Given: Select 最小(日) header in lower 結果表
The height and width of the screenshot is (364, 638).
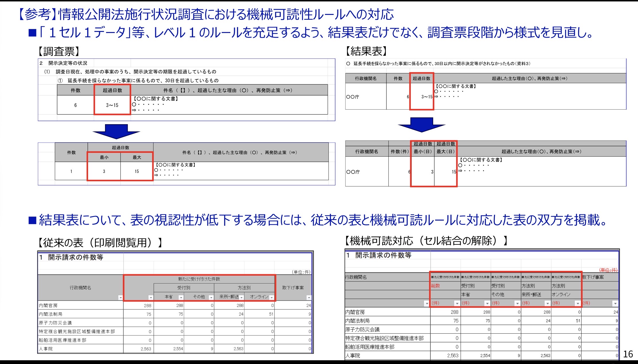Looking at the screenshot, I should pos(423,151).
